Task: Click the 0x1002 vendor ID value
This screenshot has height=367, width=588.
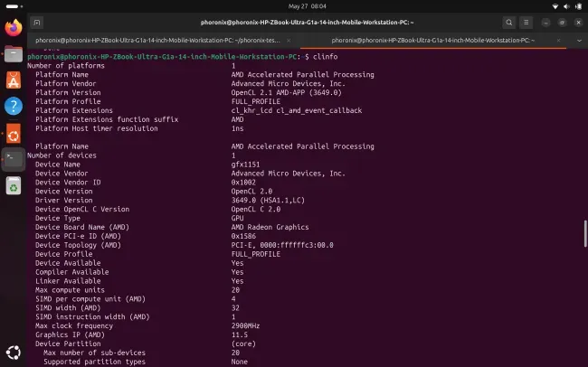Action: coord(243,183)
